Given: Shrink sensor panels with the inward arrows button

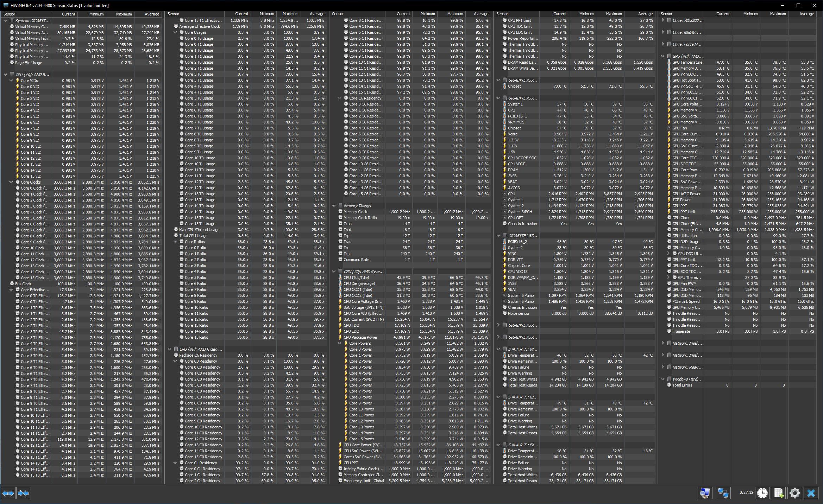Looking at the screenshot, I should (23, 493).
